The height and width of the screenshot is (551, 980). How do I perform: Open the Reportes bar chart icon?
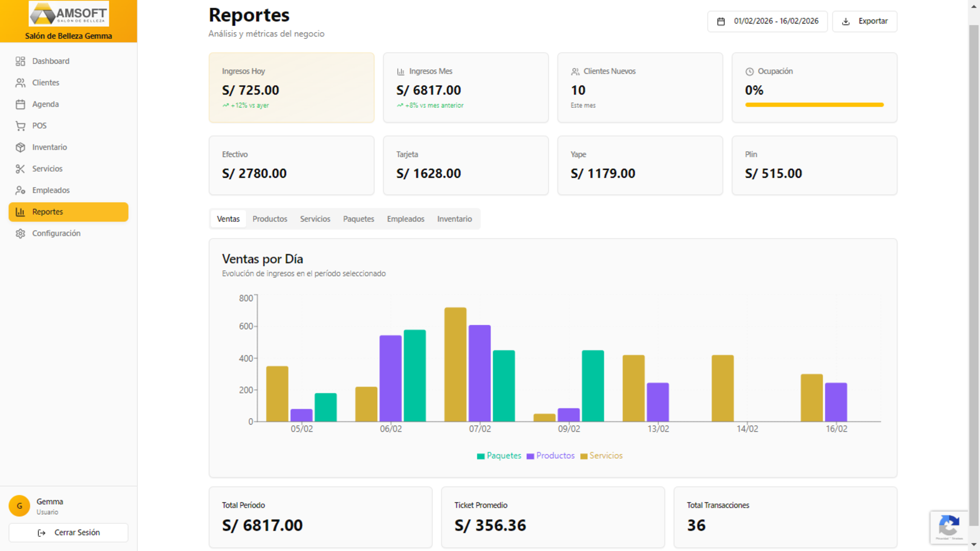click(21, 211)
